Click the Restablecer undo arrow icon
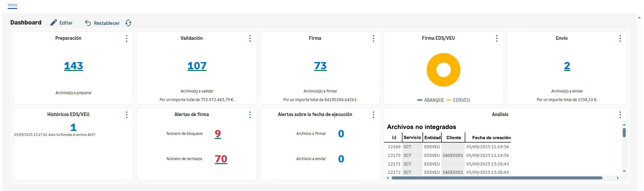Viewport: 644px width, 191px height. tap(88, 23)
